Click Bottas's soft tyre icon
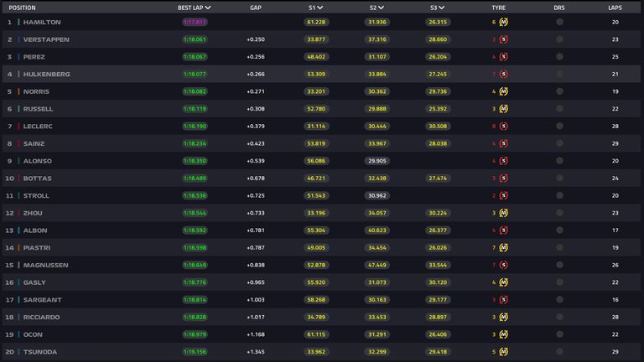 504,178
